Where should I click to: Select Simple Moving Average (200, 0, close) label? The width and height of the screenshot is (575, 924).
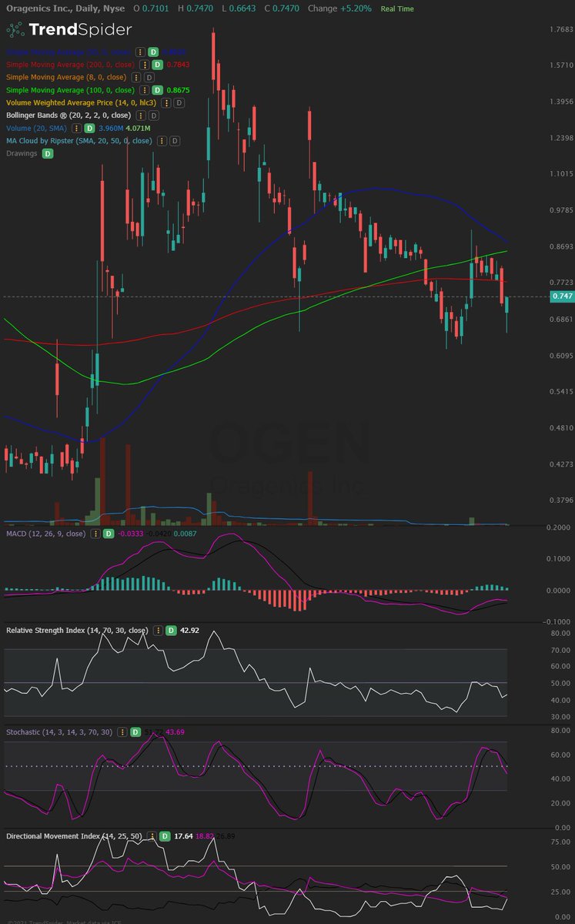coord(69,65)
